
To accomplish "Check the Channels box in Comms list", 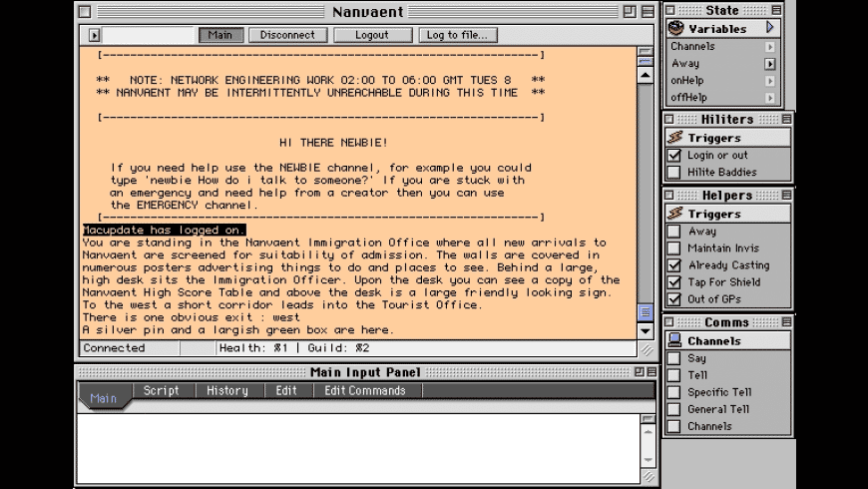I will pyautogui.click(x=673, y=426).
